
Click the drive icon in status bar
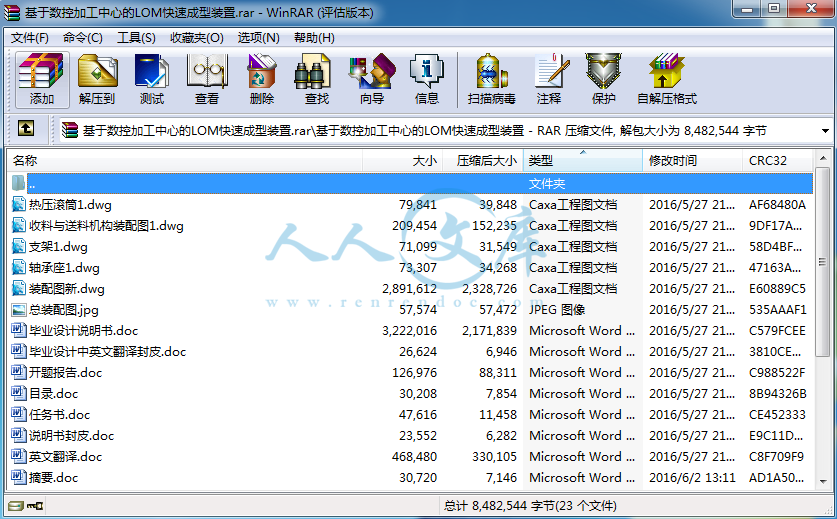pos(15,505)
